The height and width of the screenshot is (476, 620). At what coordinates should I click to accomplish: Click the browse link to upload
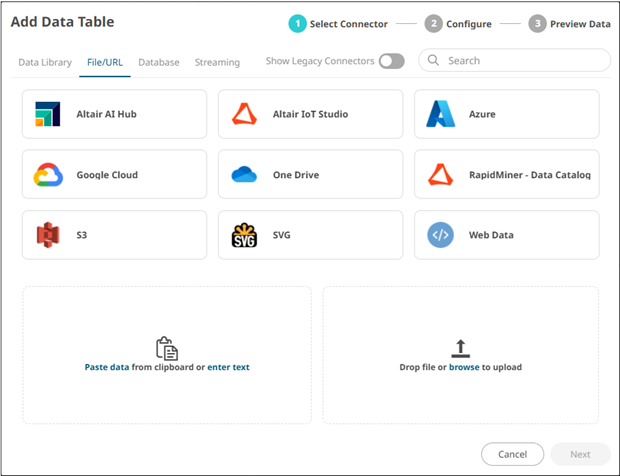tap(463, 367)
